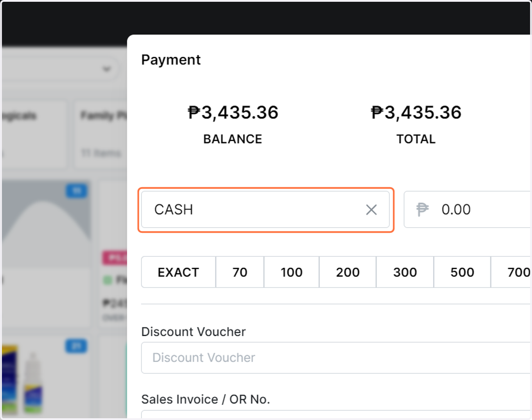Choose the 100 quick amount button
This screenshot has width=532, height=420.
292,272
